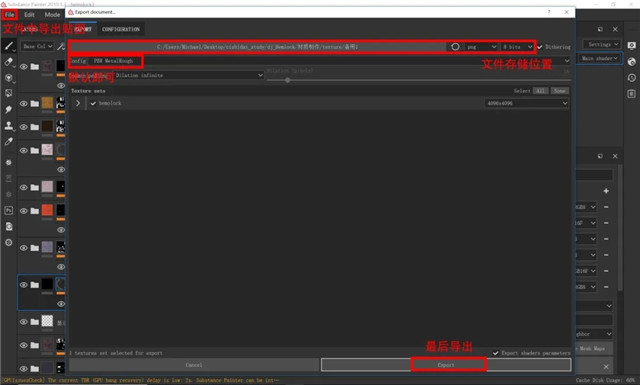Open the Base Col channel dropdown
Image resolution: width=640 pixels, height=385 pixels.
(x=38, y=47)
